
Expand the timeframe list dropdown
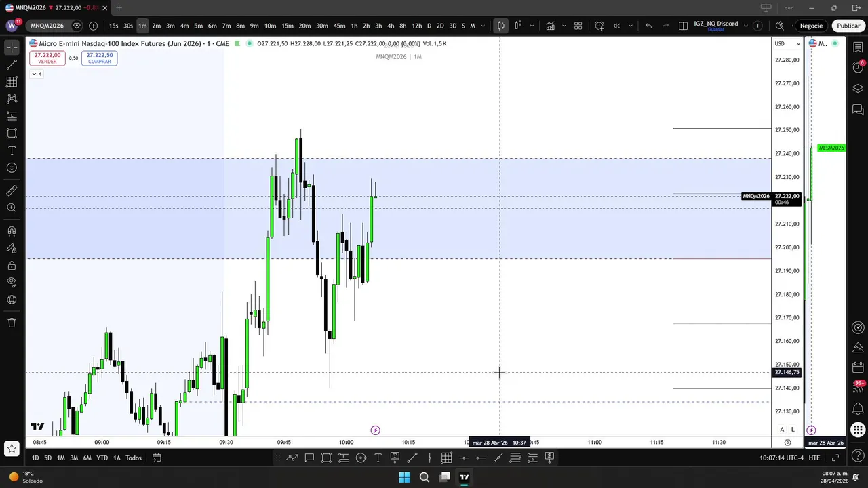pos(483,26)
